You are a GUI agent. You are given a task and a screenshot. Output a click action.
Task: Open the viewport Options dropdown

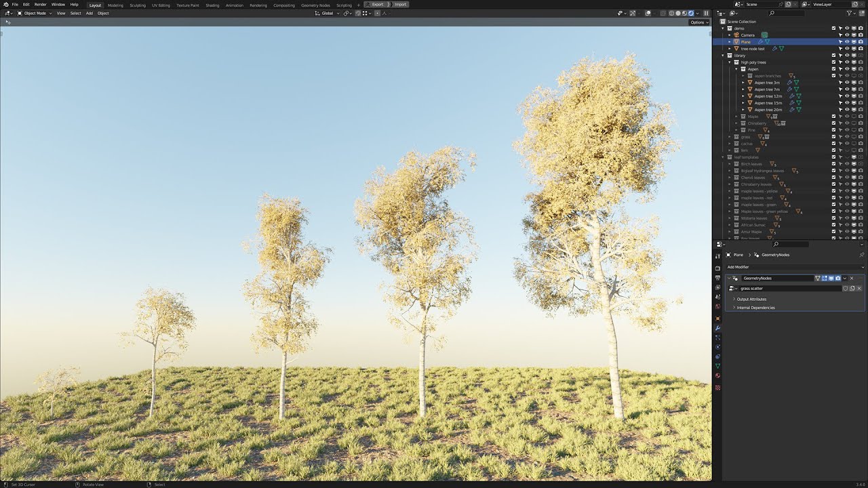click(699, 22)
